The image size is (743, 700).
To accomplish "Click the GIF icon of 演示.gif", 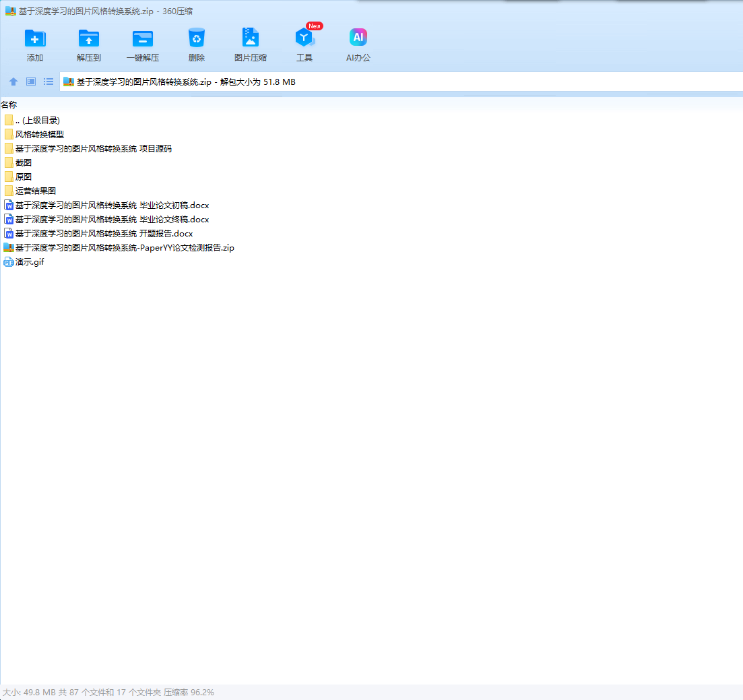I will [x=9, y=262].
